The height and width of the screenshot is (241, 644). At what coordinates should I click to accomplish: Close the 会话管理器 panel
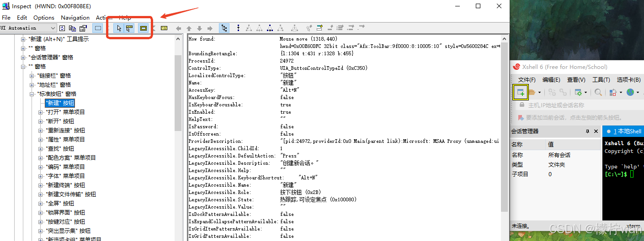pos(596,131)
